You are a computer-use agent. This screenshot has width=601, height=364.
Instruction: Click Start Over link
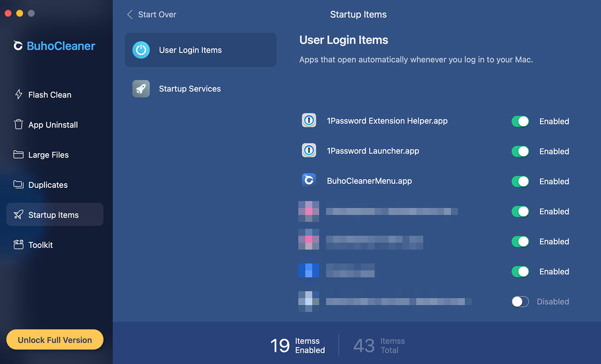(157, 14)
